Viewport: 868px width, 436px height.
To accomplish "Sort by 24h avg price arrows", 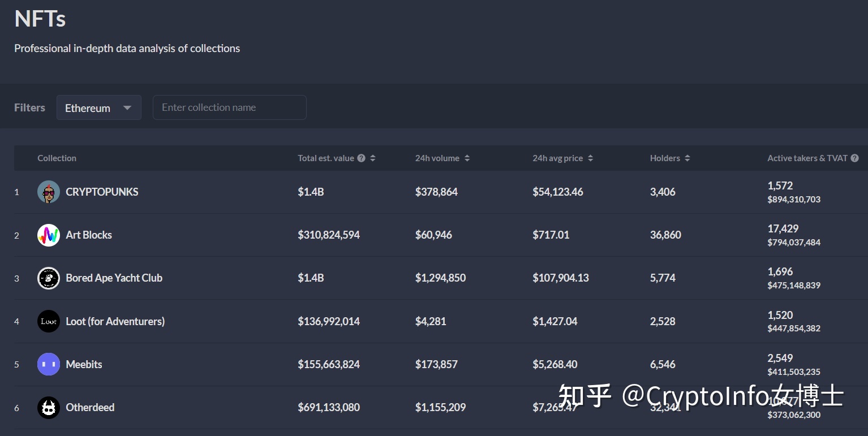I will [x=590, y=158].
